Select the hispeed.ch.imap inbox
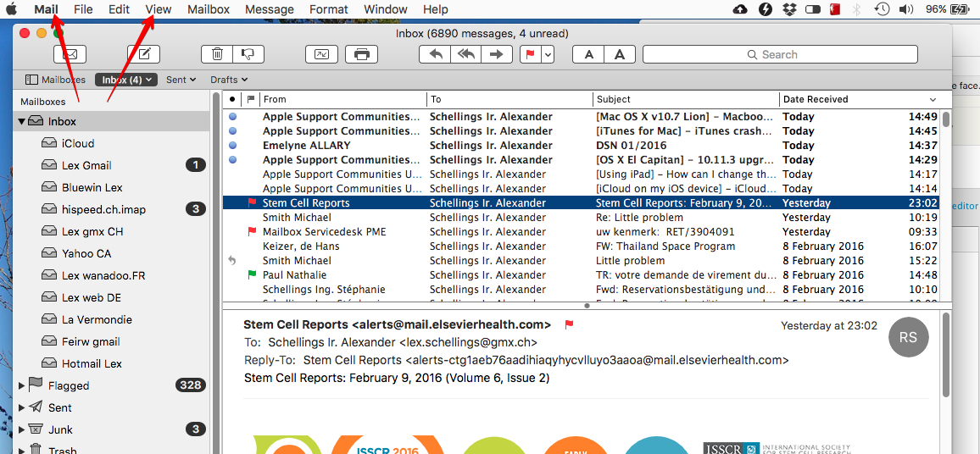Image resolution: width=980 pixels, height=454 pixels. tap(111, 209)
